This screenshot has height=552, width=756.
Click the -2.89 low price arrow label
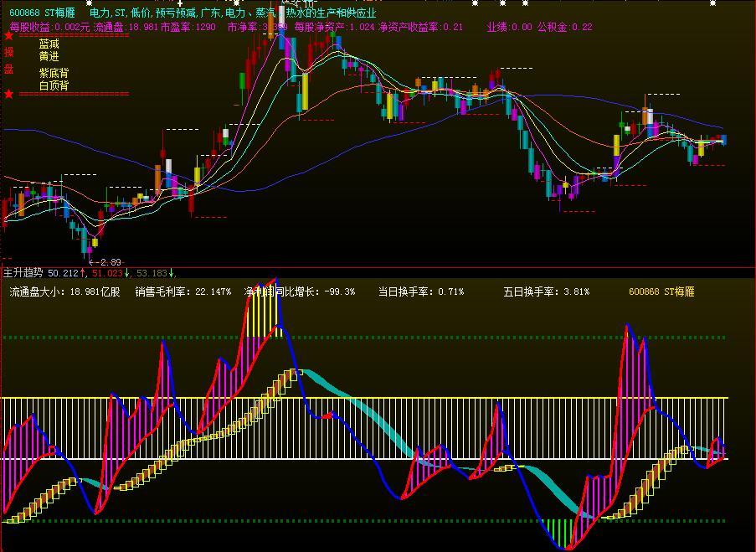(x=105, y=262)
